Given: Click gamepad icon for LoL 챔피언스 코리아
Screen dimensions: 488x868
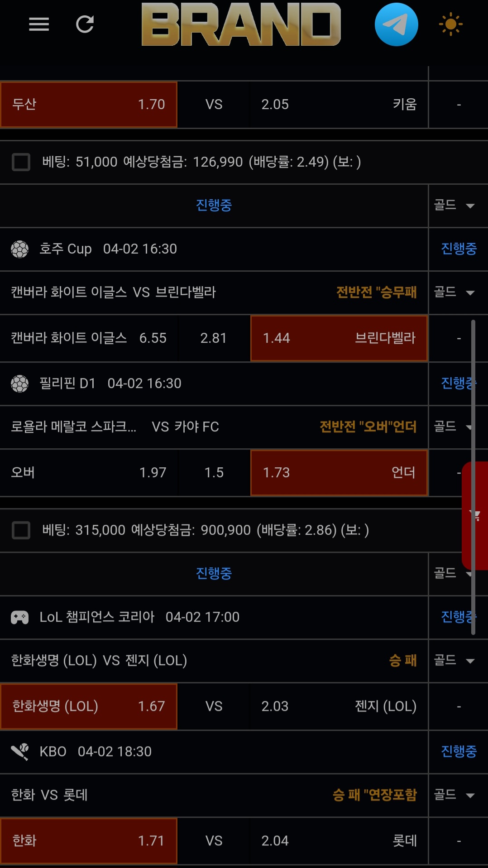Looking at the screenshot, I should (20, 617).
